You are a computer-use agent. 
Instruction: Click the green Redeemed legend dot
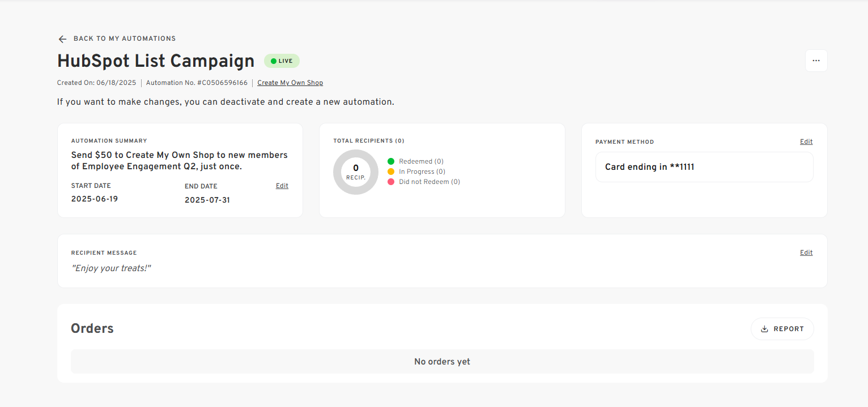(x=391, y=161)
